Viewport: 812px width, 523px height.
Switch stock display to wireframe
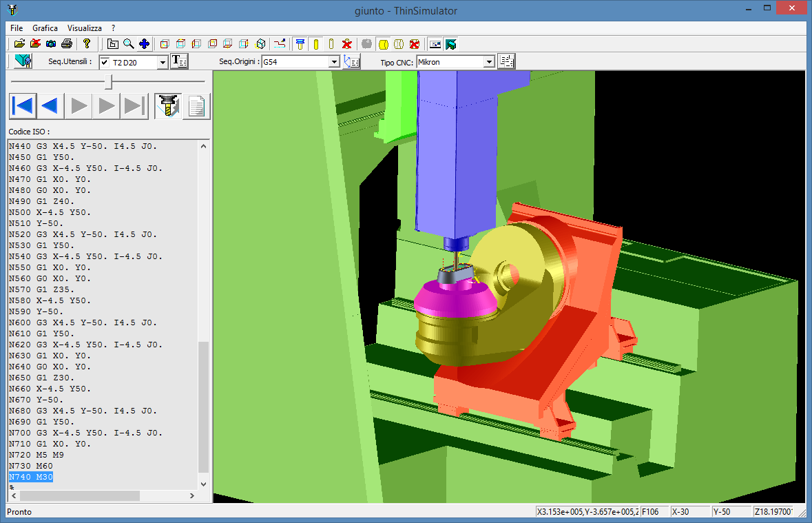[399, 44]
